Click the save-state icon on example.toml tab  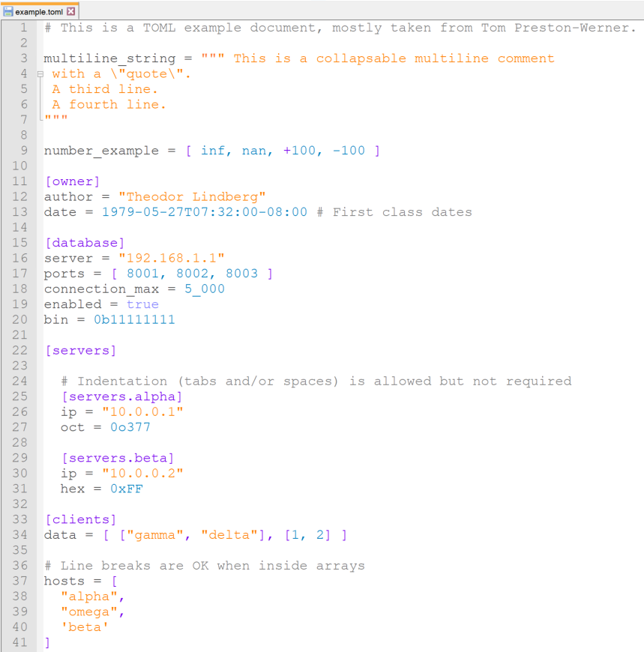(7, 12)
